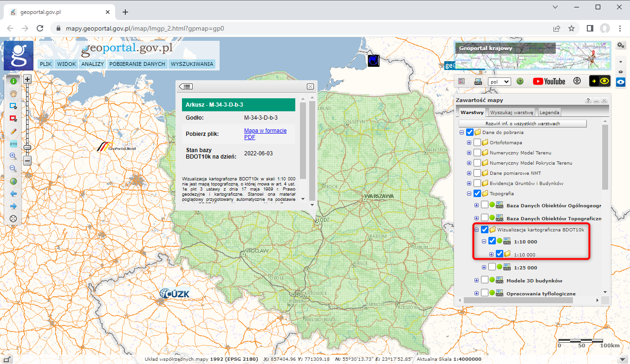Image resolution: width=630 pixels, height=364 pixels.
Task: Open the 'pol' language dropdown
Action: [499, 81]
